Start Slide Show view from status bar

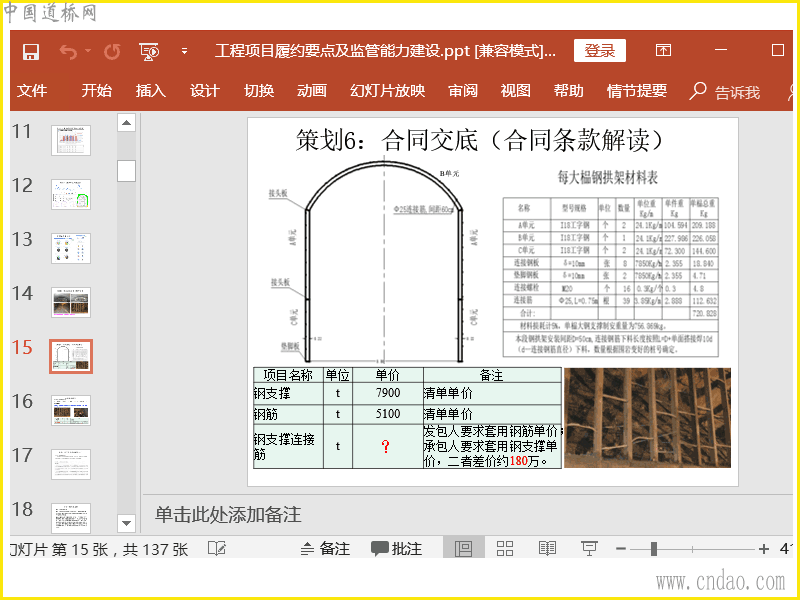(x=590, y=549)
